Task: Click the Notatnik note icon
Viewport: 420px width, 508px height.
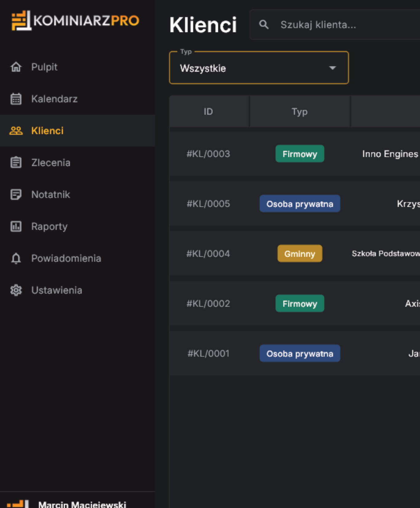Action: (x=16, y=195)
